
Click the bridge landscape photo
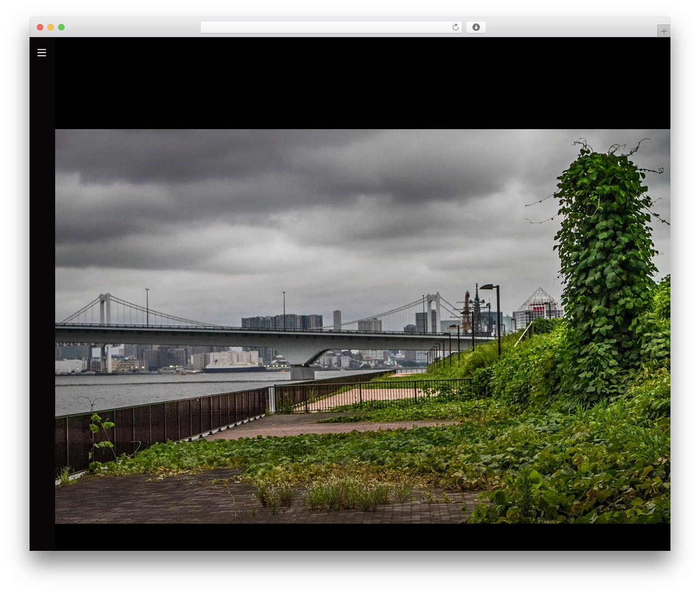363,326
